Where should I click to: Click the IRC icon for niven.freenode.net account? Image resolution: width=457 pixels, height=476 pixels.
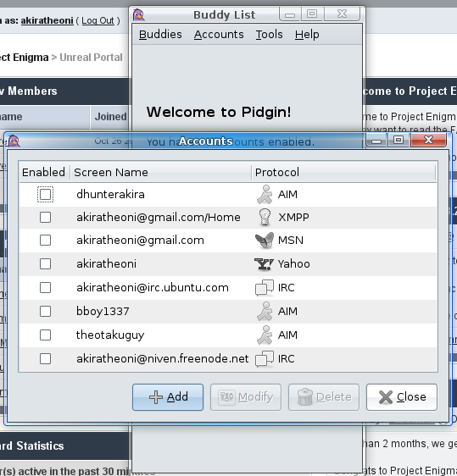click(265, 359)
